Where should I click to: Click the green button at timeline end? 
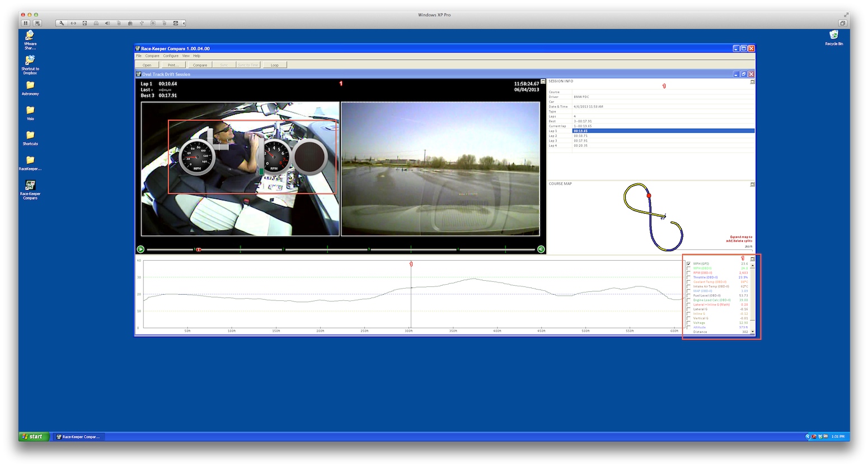541,249
